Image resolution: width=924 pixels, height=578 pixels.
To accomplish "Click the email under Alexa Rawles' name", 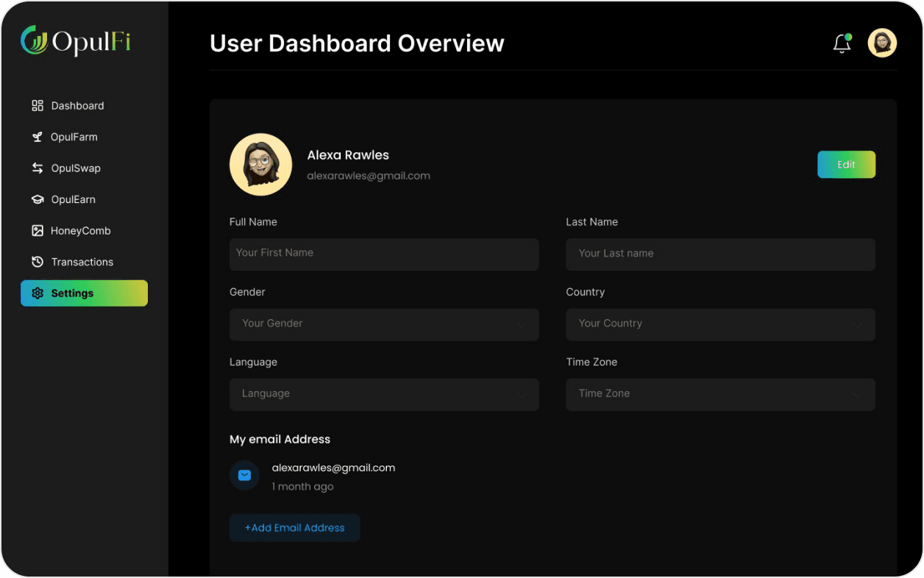I will click(x=369, y=176).
